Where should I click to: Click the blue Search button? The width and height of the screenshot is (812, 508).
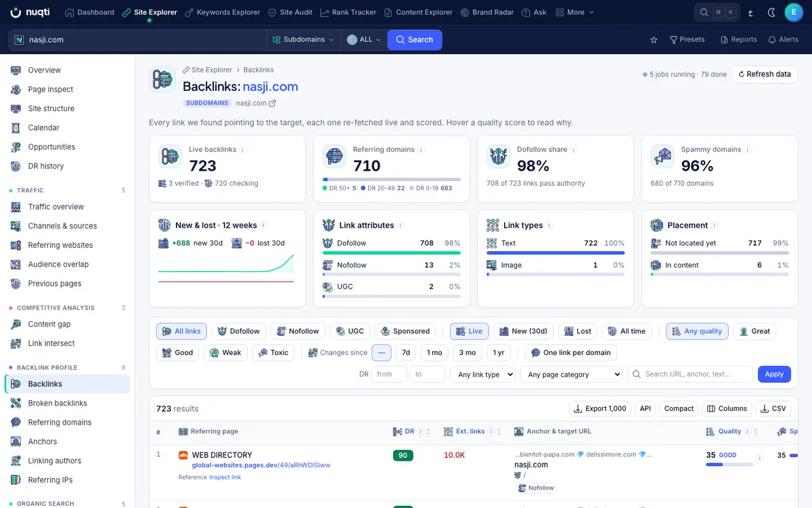pos(415,40)
